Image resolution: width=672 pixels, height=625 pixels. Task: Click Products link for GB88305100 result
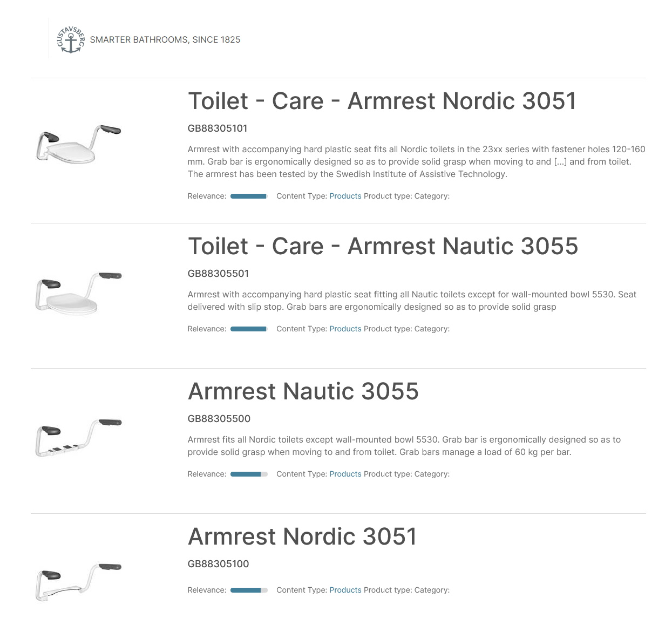[x=345, y=590]
